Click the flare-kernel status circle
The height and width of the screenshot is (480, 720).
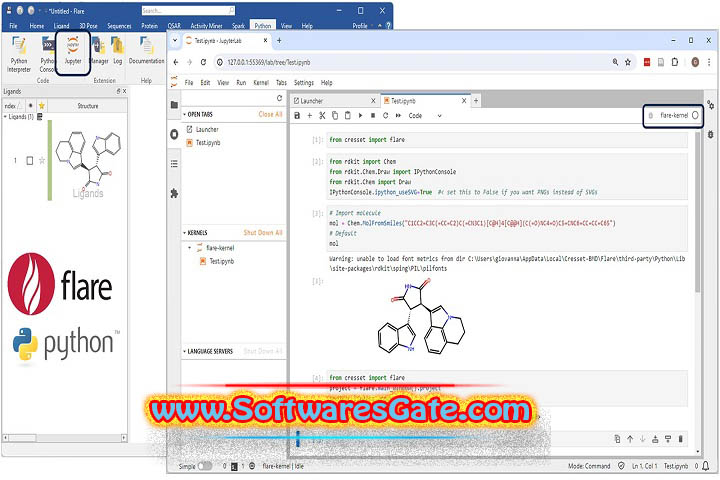tap(695, 115)
